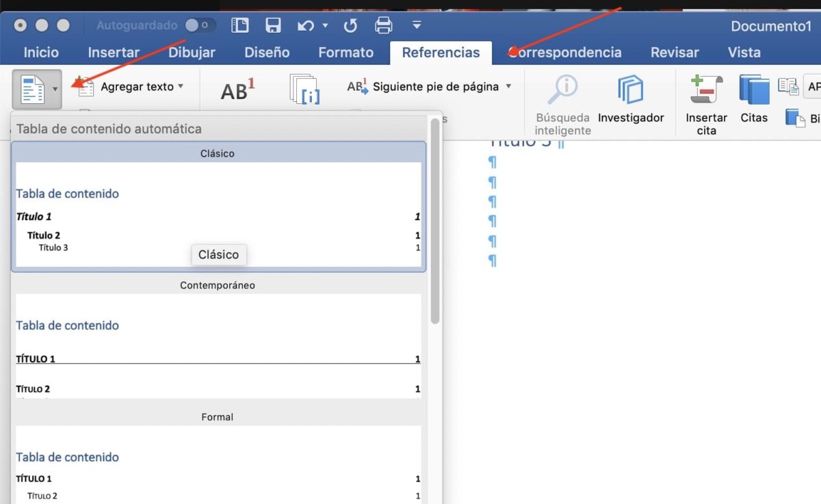Click the New document quick access icon

click(x=239, y=25)
